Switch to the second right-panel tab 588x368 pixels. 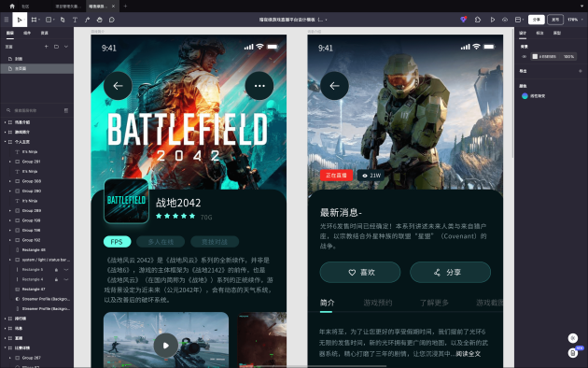[x=539, y=33]
